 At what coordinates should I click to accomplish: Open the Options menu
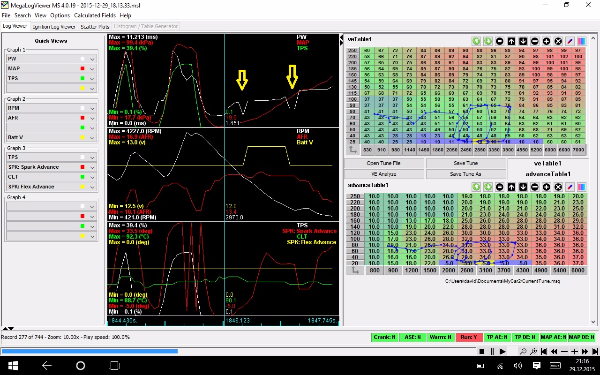[x=60, y=15]
